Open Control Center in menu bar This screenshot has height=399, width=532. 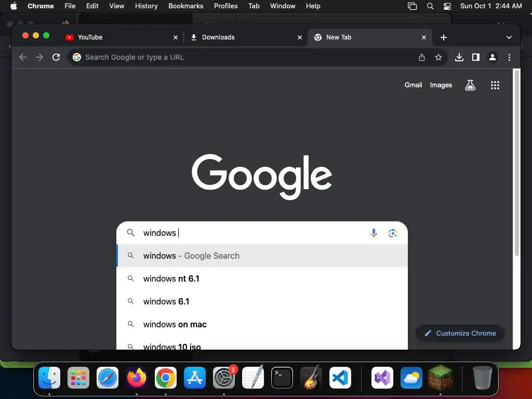point(447,6)
